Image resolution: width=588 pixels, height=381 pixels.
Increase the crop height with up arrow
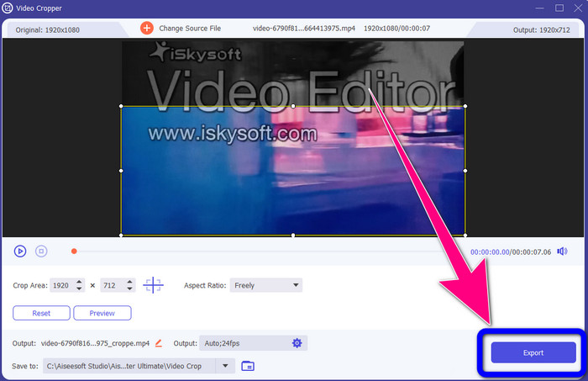tap(129, 282)
